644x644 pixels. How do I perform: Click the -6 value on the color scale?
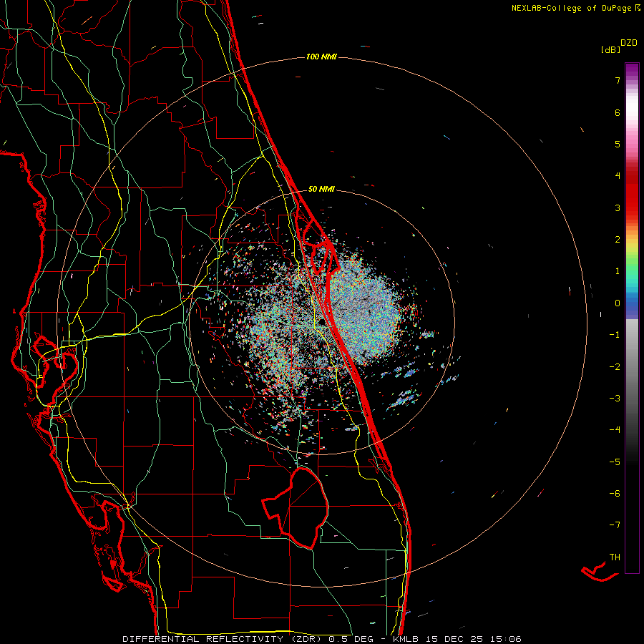615,494
